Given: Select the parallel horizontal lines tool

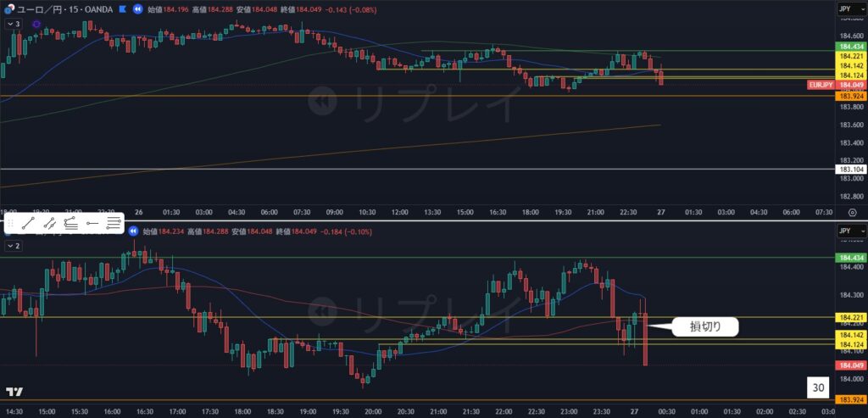Looking at the screenshot, I should tap(114, 224).
